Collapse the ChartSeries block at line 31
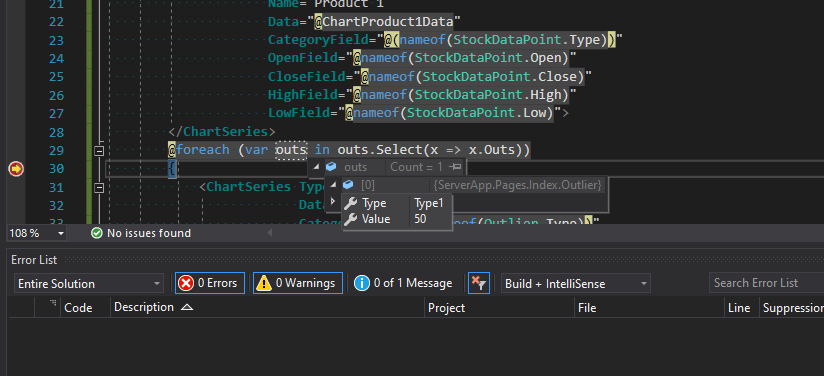The height and width of the screenshot is (376, 824). [99, 187]
